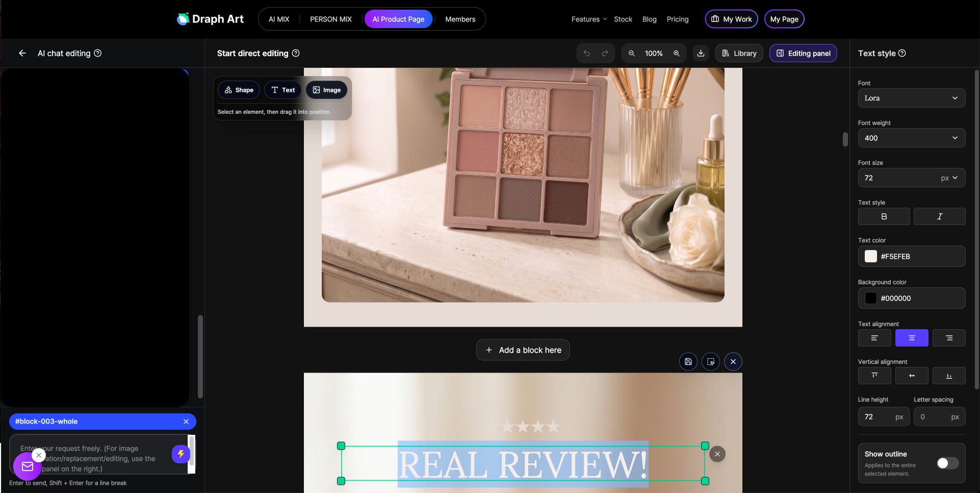Open Text style help icon
980x493 pixels.
point(902,53)
